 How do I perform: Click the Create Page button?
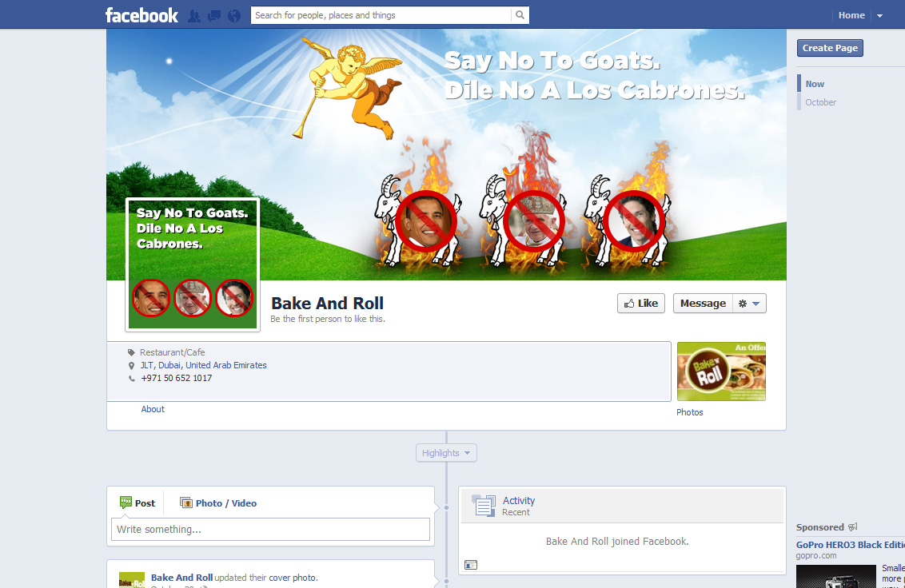(830, 48)
